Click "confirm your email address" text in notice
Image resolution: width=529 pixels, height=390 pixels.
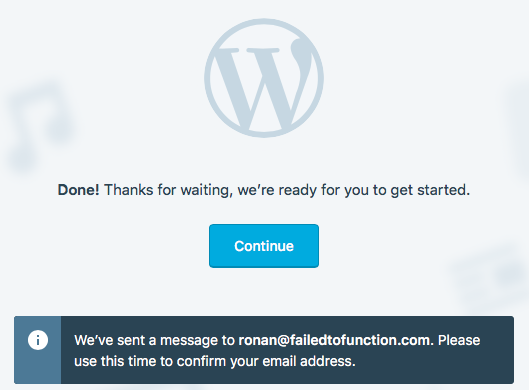pyautogui.click(x=266, y=361)
